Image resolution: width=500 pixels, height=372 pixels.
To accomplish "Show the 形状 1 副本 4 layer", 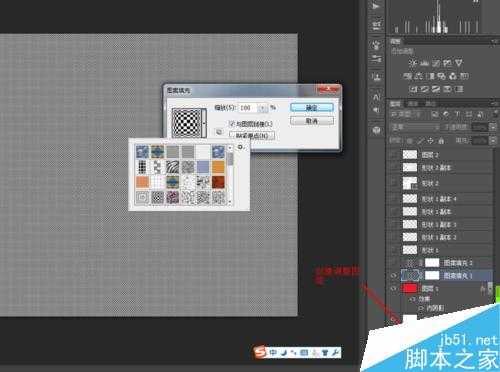I will click(394, 199).
